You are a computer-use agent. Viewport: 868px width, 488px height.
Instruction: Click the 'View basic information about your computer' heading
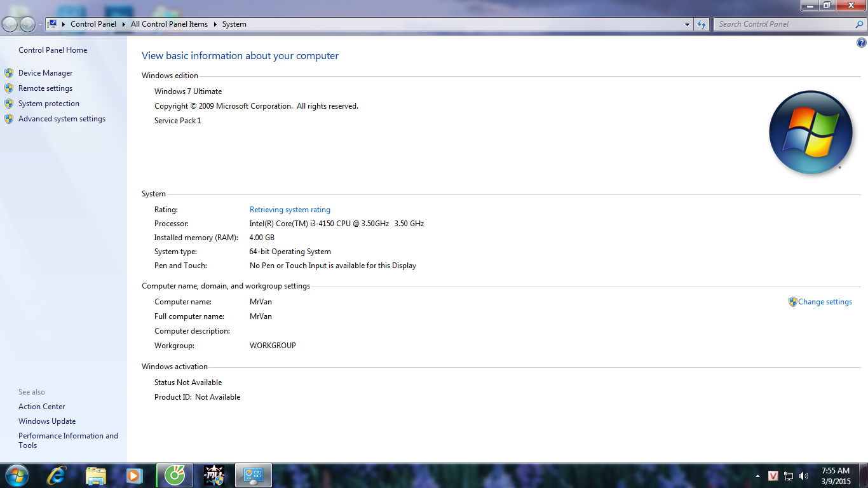click(240, 56)
